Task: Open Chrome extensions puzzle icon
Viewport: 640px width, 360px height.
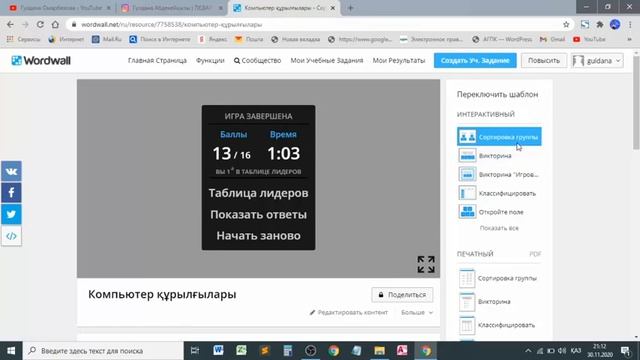Action: click(x=600, y=24)
